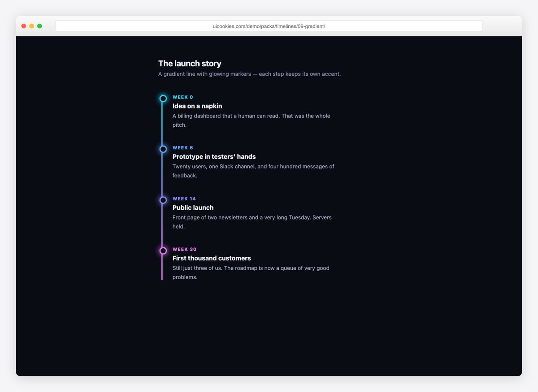This screenshot has width=538, height=392.
Task: Click 'Public launch' title
Action: coord(193,208)
